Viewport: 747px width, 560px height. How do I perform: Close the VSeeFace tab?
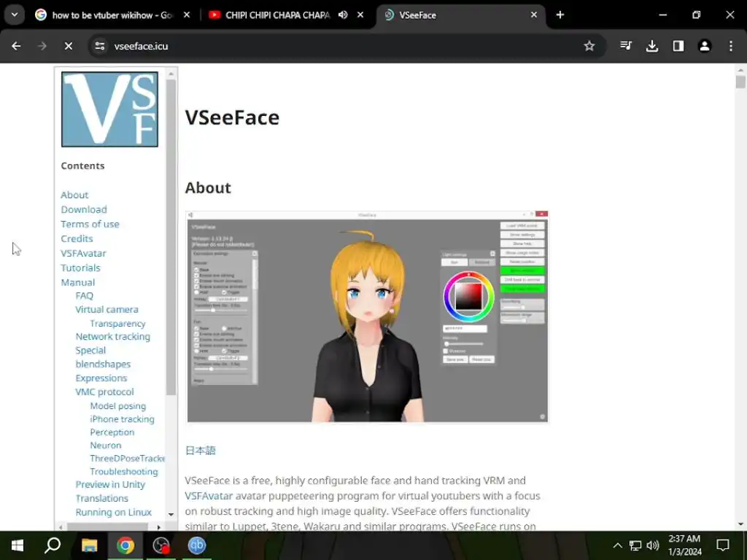click(534, 15)
